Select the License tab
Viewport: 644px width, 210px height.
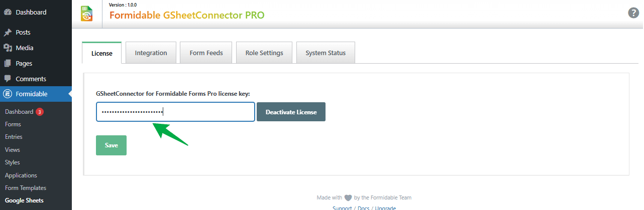102,53
